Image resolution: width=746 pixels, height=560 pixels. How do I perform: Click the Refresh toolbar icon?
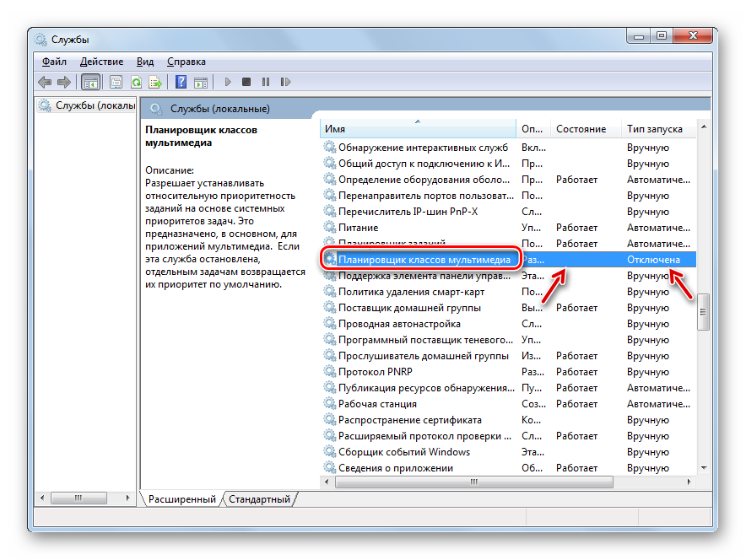[x=136, y=83]
